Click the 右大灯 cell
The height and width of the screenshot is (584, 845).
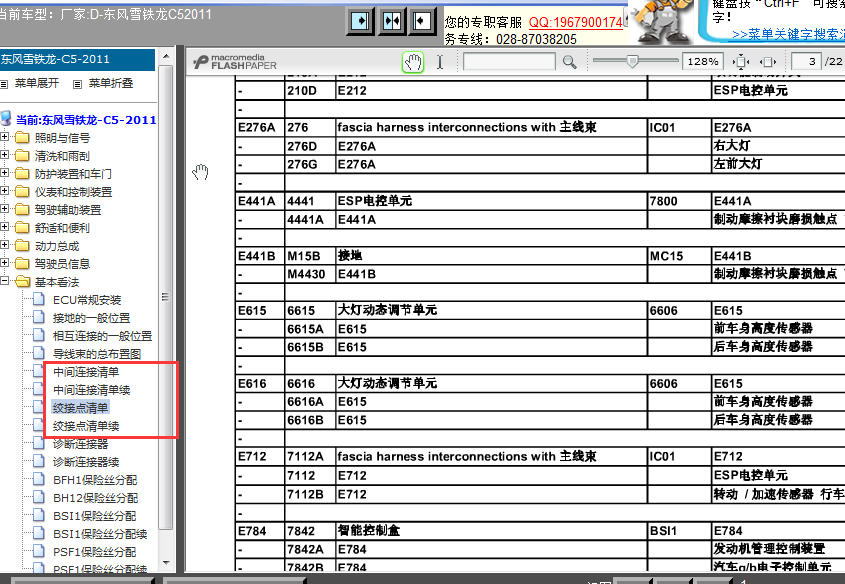[778, 146]
